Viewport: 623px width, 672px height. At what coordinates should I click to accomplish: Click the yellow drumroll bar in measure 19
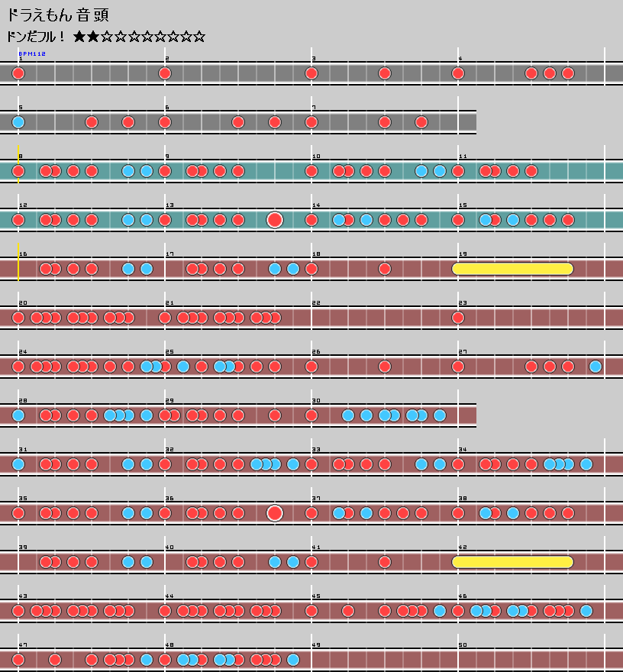[513, 269]
